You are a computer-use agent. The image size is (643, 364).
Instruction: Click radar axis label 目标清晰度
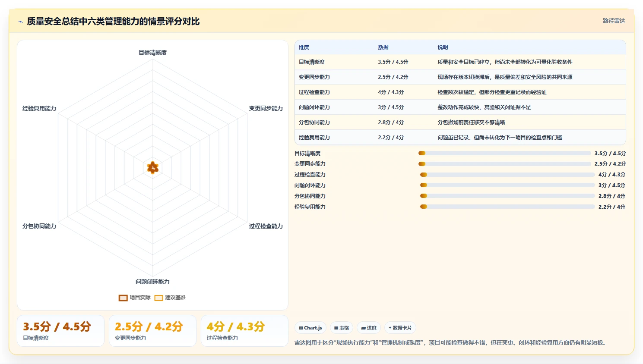coord(152,53)
